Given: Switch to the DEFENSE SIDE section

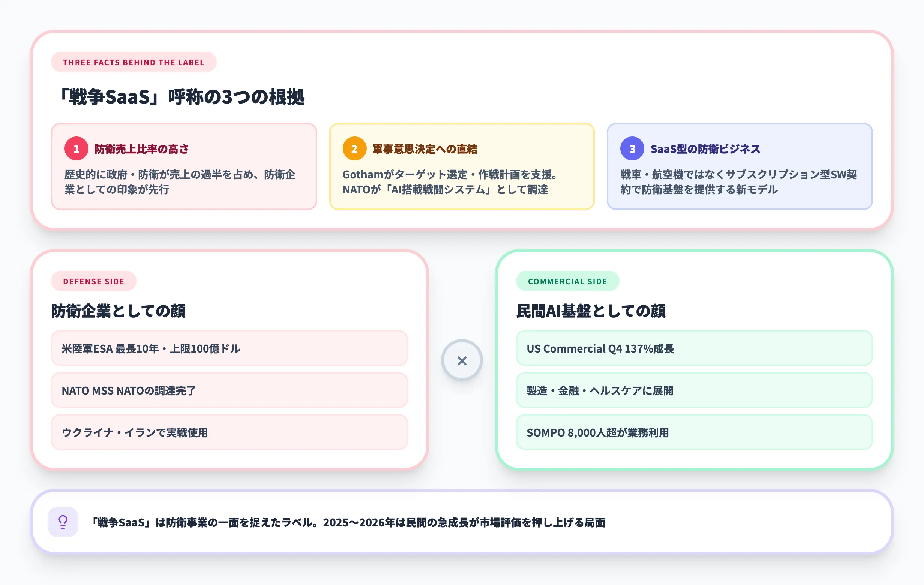Looking at the screenshot, I should 93,281.
